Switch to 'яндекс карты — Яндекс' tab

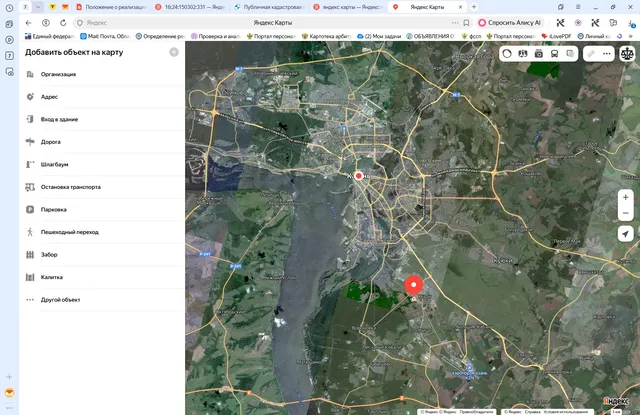[x=348, y=7]
